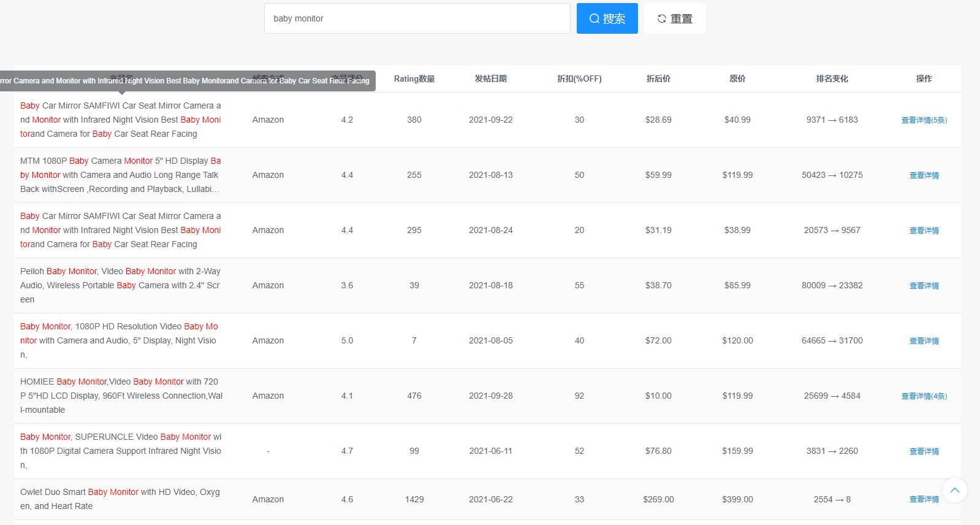Click the original price $399.00

pos(737,499)
